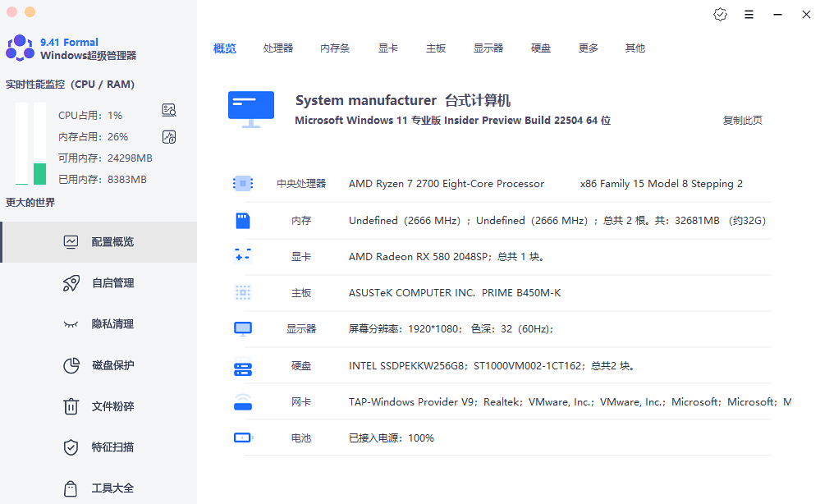Click the Windows超级管理器 app logo

click(x=20, y=48)
